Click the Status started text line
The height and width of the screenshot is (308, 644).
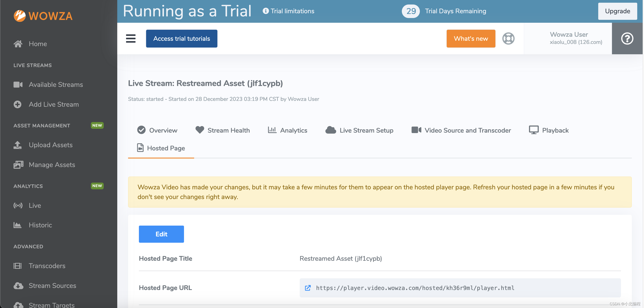point(223,99)
